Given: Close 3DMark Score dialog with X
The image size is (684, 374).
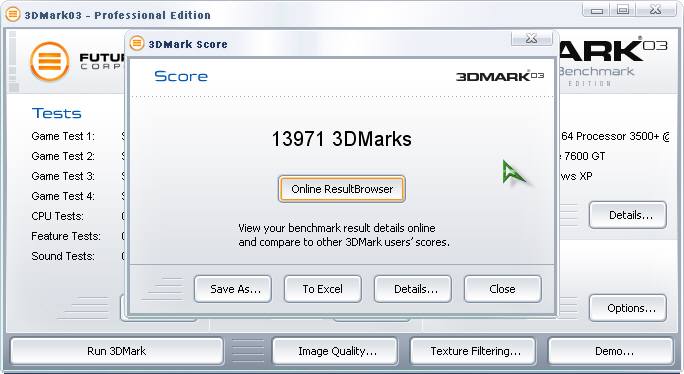Looking at the screenshot, I should coord(531,38).
